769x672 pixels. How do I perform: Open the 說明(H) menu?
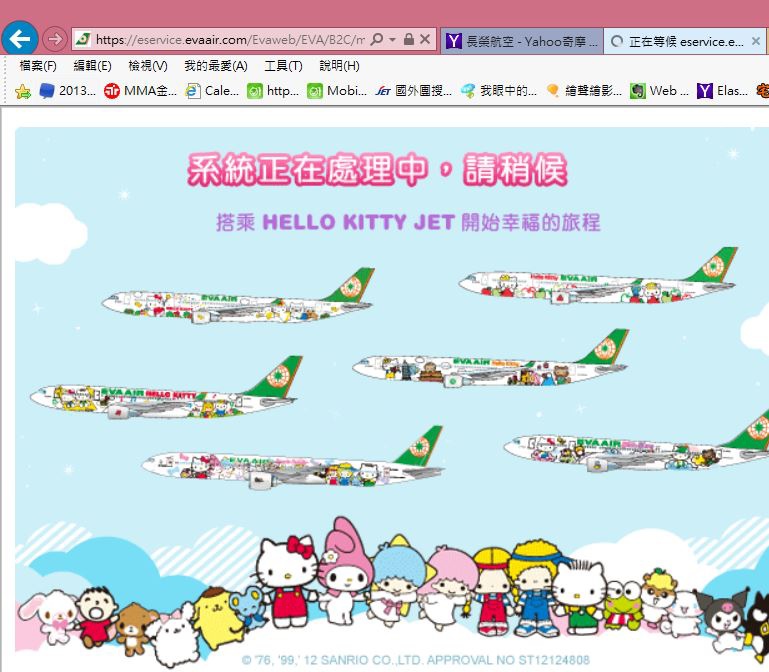pyautogui.click(x=339, y=66)
